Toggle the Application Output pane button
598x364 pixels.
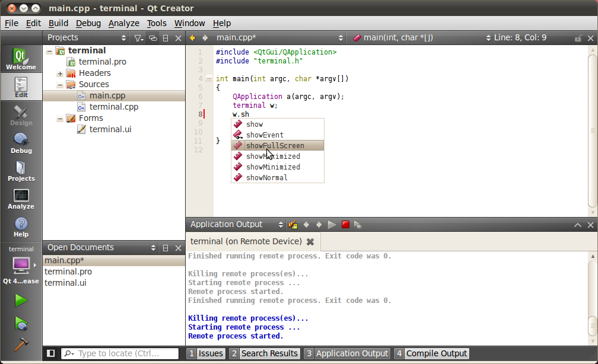347,353
